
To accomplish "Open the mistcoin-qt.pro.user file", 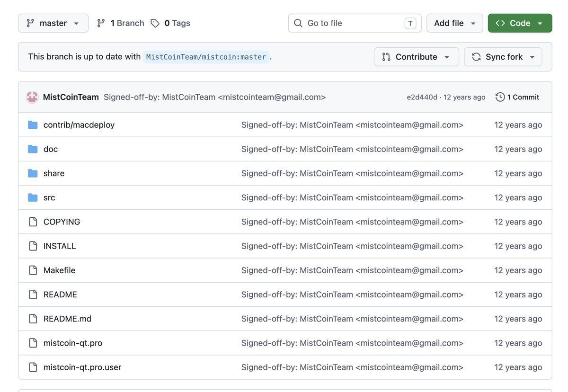I will pyautogui.click(x=82, y=367).
